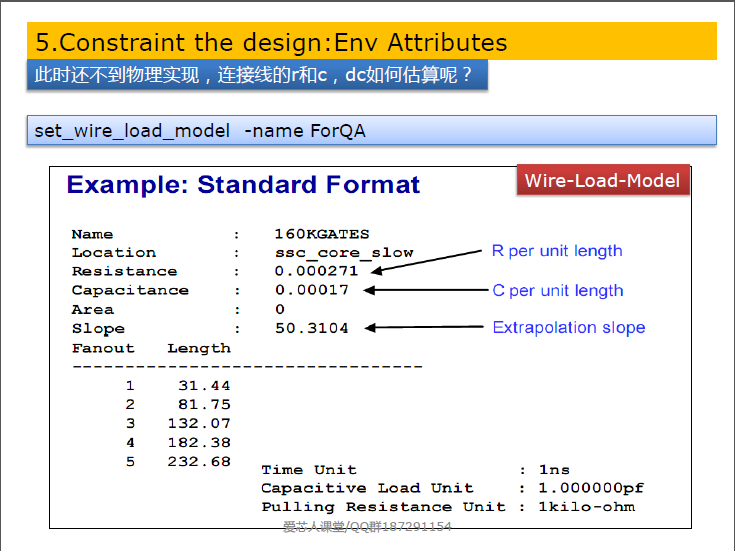Select the Slope value '50.3104'
Viewport: 735px width, 551px height.
pos(312,328)
